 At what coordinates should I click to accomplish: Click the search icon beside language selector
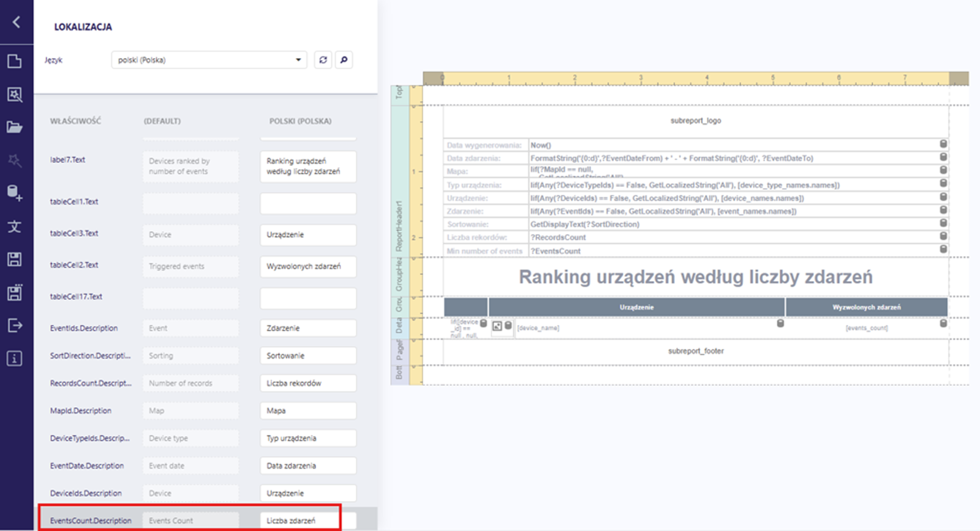344,60
